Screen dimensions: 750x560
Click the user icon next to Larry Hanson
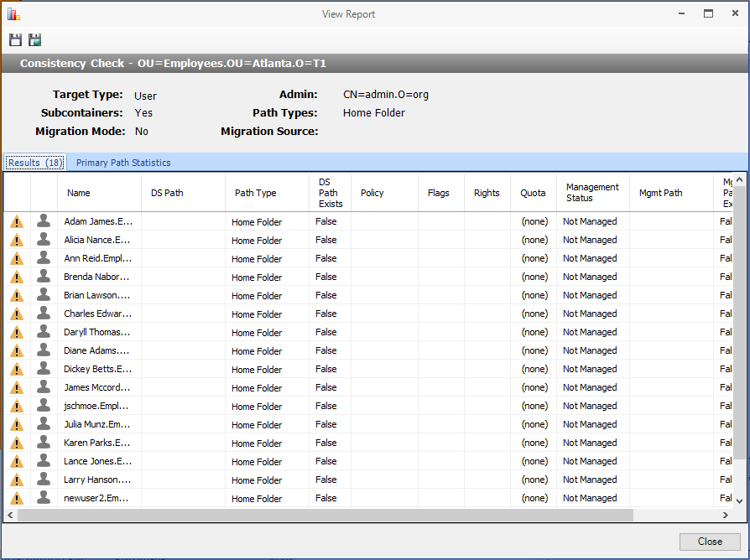click(x=44, y=480)
